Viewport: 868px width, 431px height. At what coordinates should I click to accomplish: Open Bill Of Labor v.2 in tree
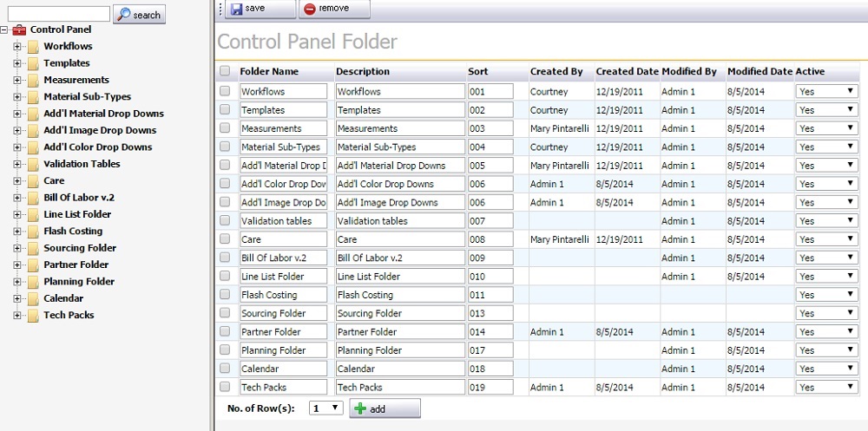(77, 198)
